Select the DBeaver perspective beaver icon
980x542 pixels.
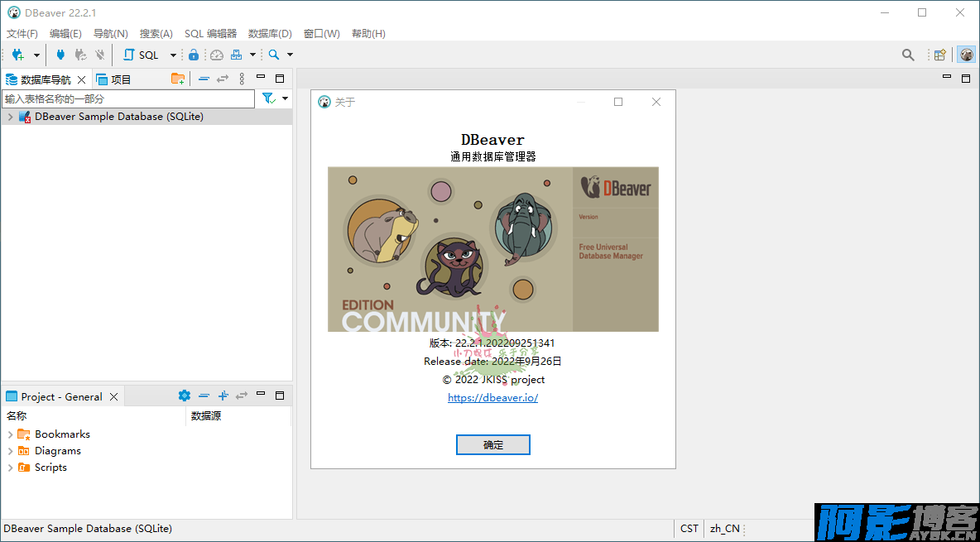[x=966, y=55]
